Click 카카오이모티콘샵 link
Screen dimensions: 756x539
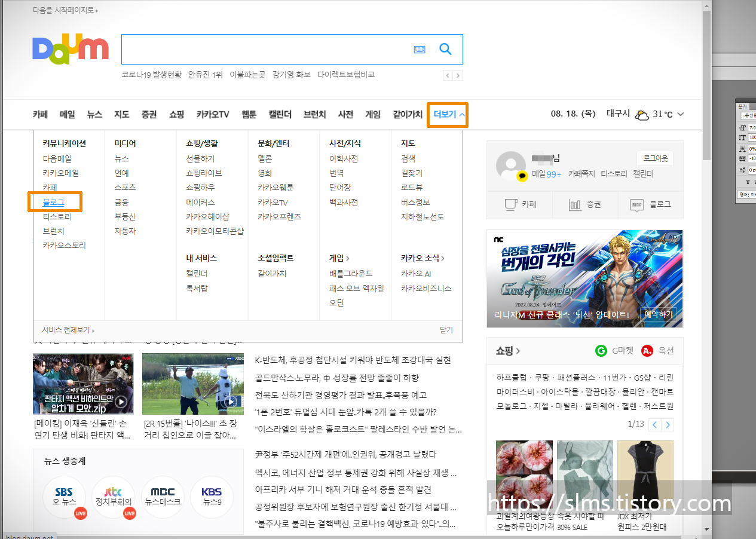(215, 231)
